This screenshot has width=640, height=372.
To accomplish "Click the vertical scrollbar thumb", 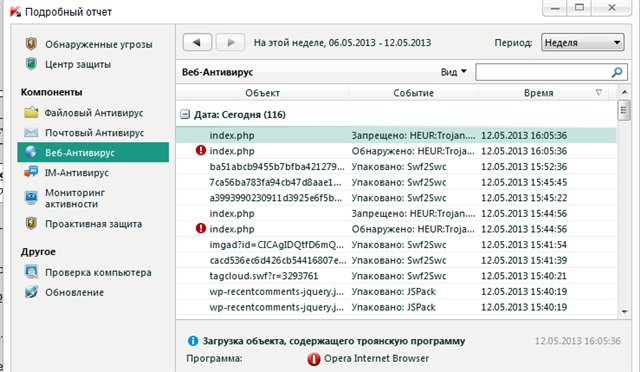I will click(x=624, y=110).
